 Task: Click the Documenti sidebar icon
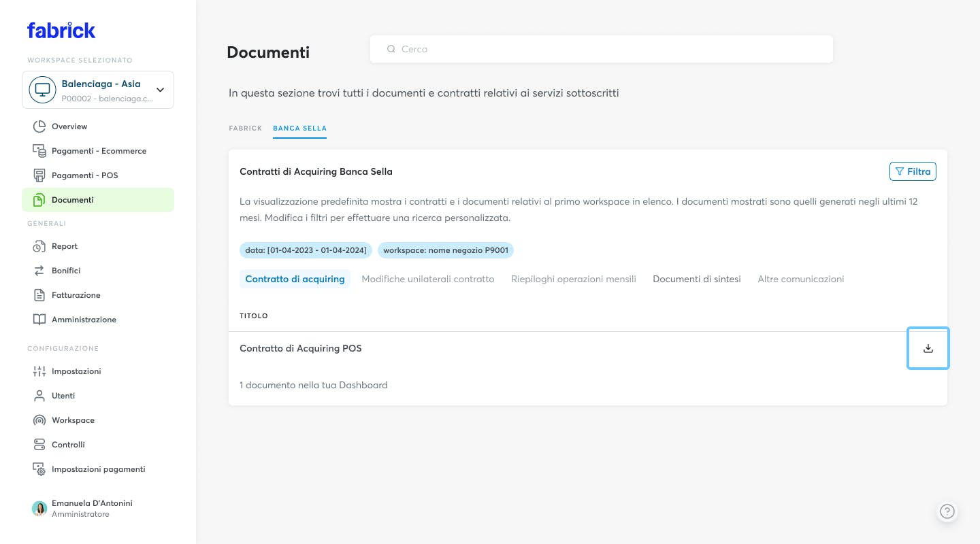tap(39, 200)
